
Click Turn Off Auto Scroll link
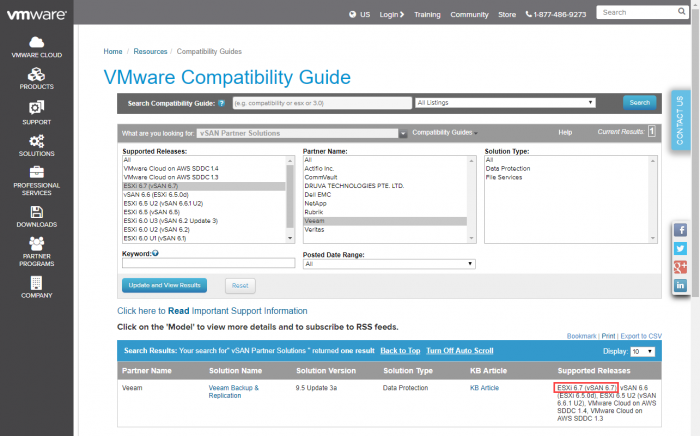(460, 351)
